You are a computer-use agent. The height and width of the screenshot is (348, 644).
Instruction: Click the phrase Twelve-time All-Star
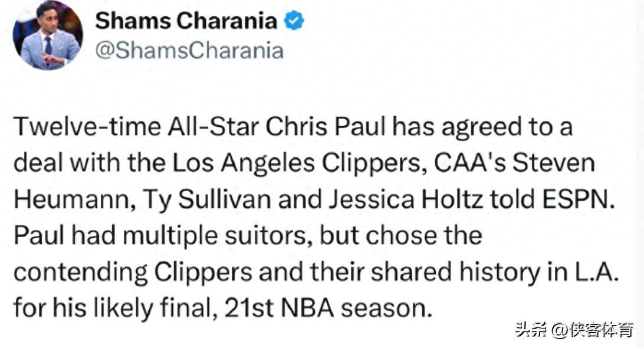136,127
